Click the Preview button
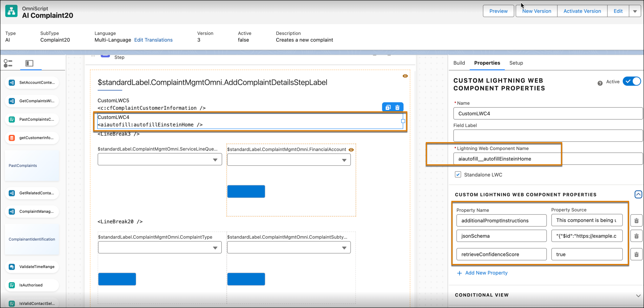The height and width of the screenshot is (308, 644). click(x=498, y=11)
